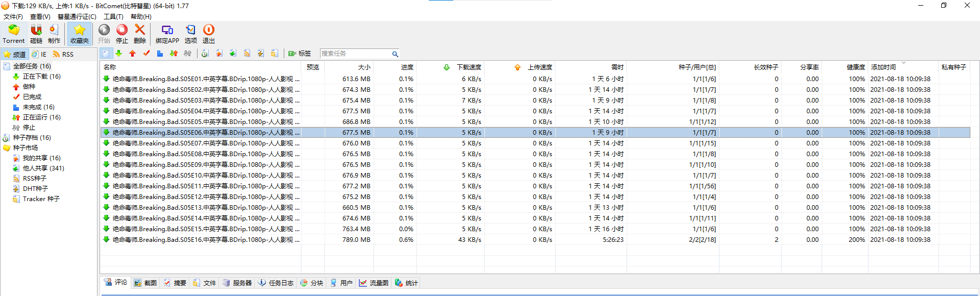Screen dimensions: 980x296
Task: Select Tracker 种子 in the sidebar tree
Action: tap(41, 199)
